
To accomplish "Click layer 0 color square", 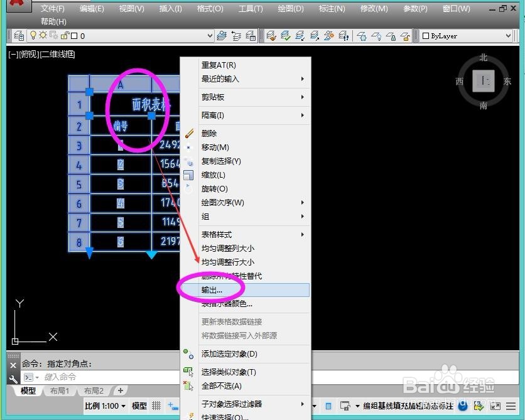I will (74, 36).
